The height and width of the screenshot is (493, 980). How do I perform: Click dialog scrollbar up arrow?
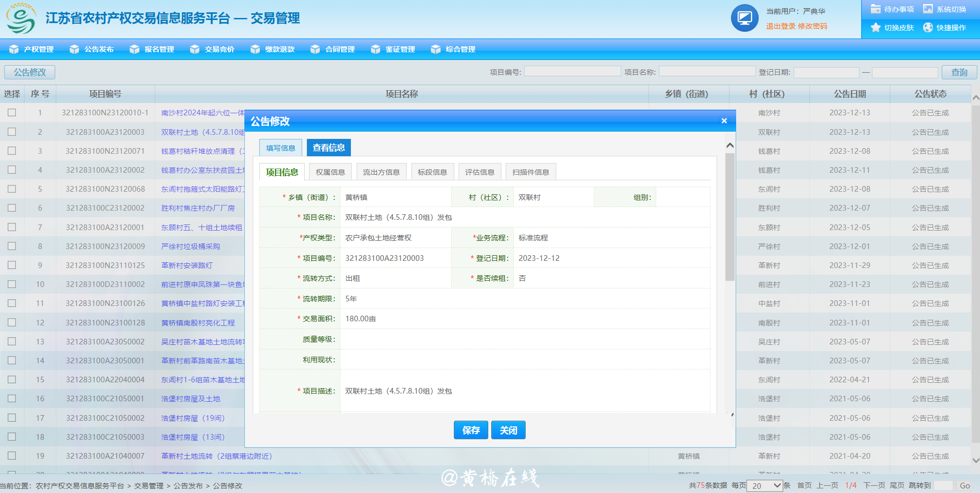click(x=730, y=146)
